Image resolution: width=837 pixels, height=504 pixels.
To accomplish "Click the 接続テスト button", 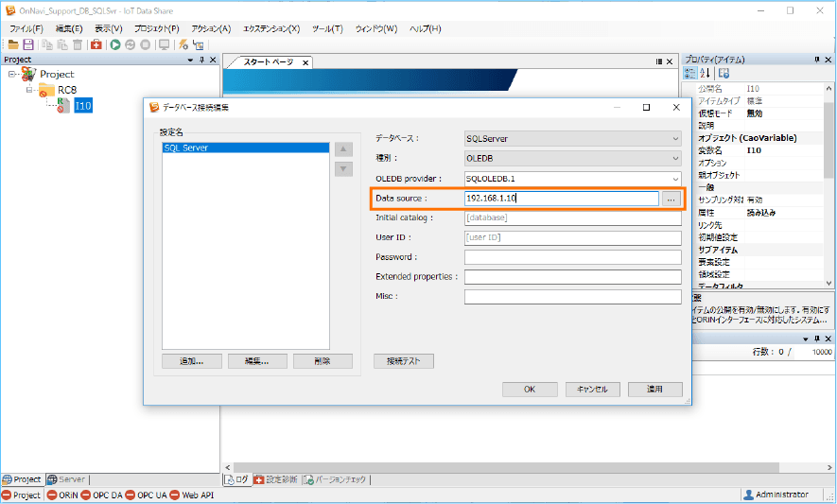I will click(x=403, y=361).
